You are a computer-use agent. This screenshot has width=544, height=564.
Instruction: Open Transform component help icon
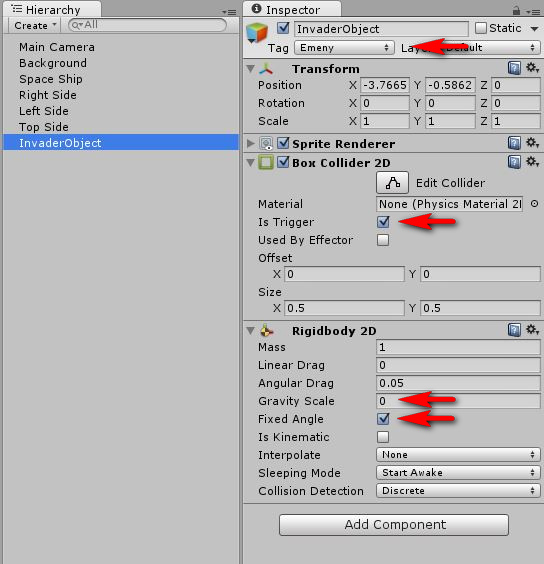pos(514,68)
